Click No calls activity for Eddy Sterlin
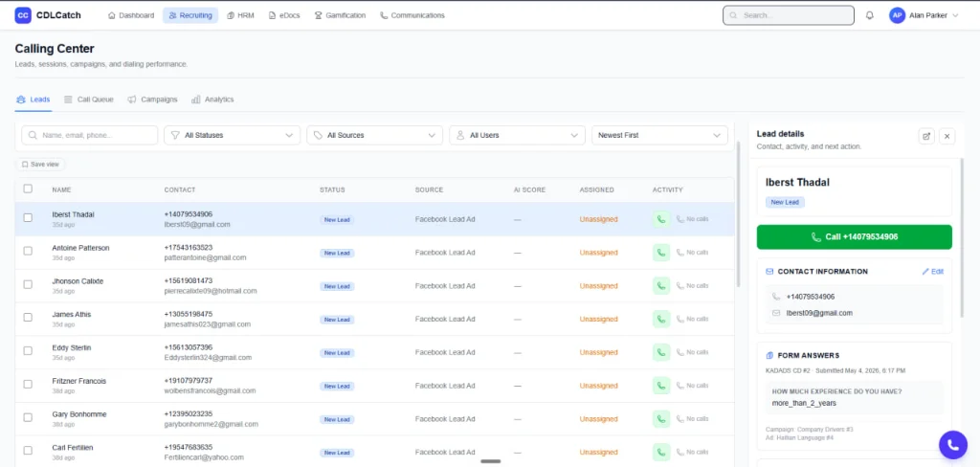980x467 pixels. tap(693, 352)
